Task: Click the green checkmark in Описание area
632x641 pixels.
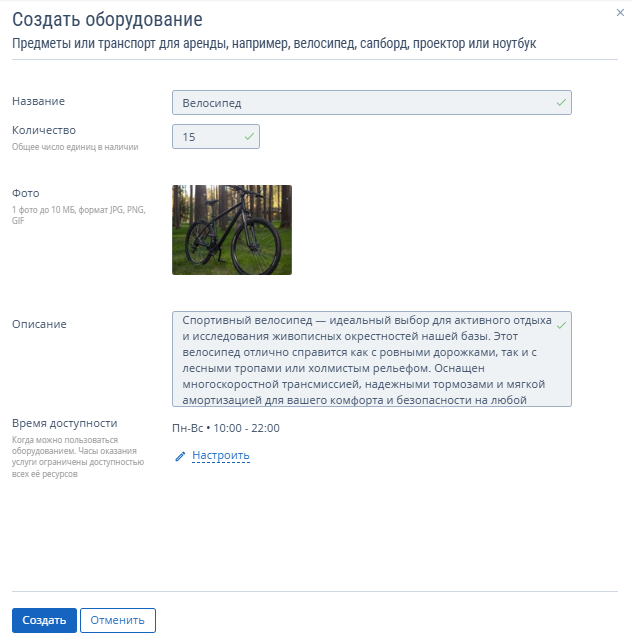Action: click(561, 325)
